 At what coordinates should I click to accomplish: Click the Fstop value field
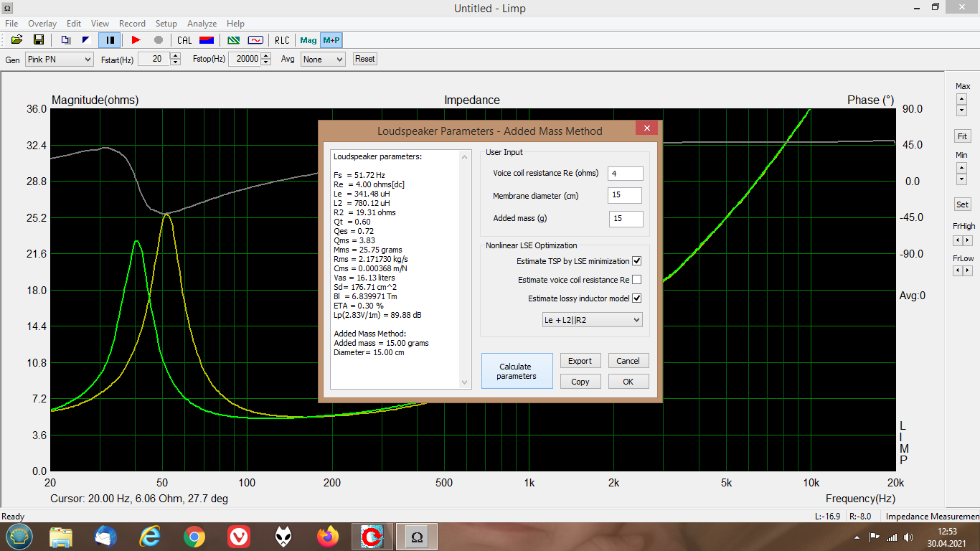[244, 60]
